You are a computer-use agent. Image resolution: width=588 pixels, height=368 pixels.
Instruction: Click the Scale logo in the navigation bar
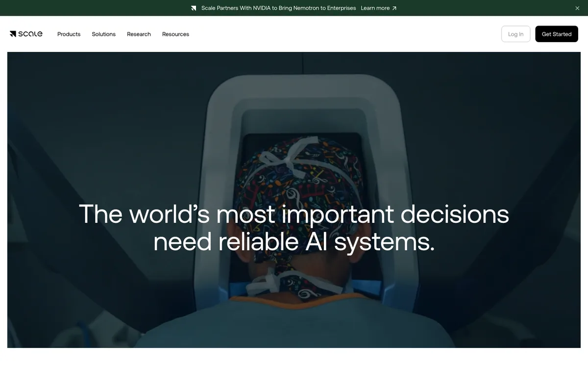point(26,34)
